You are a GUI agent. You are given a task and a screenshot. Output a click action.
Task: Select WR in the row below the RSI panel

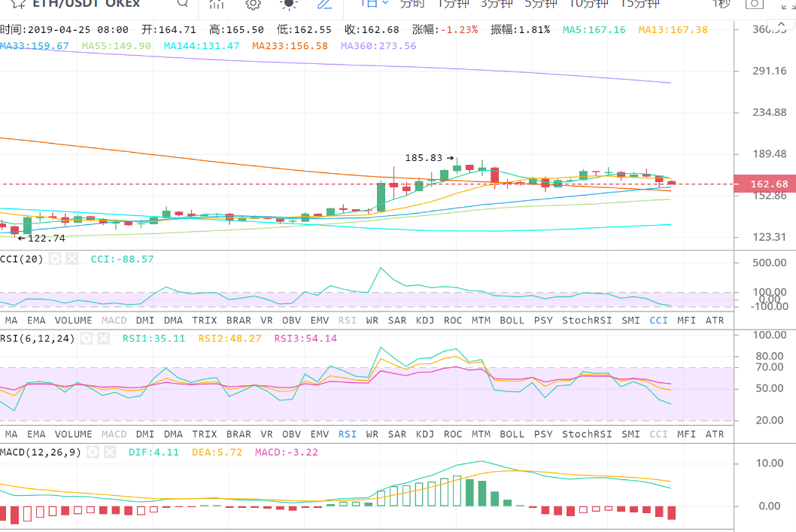point(372,434)
